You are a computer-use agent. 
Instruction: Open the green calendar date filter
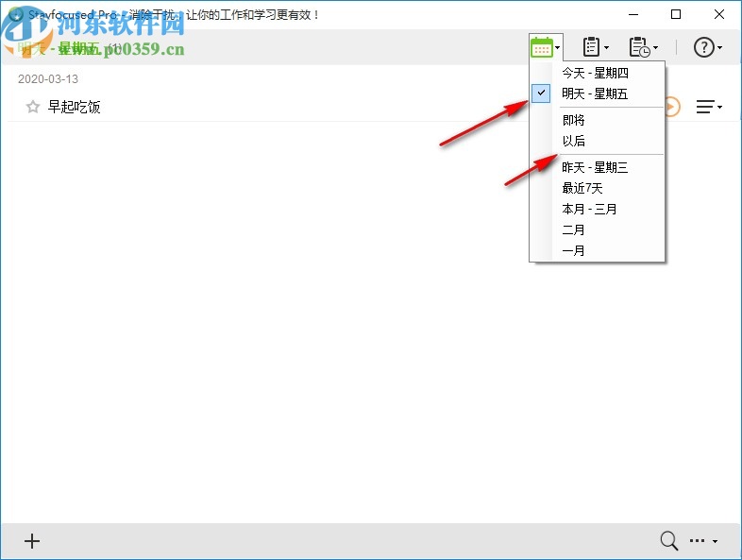point(542,47)
